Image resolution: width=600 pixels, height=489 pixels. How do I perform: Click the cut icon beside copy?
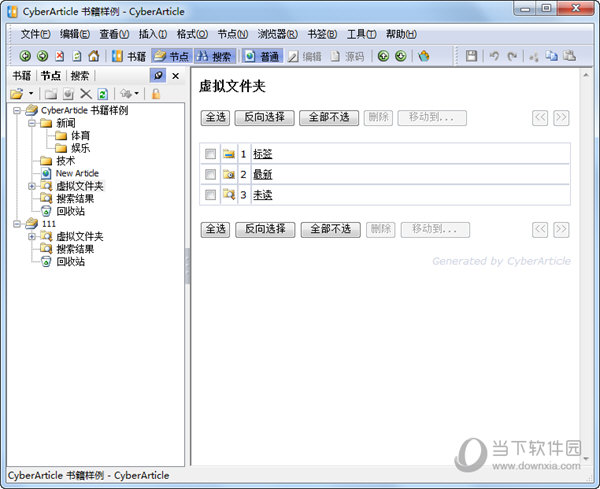coord(534,57)
